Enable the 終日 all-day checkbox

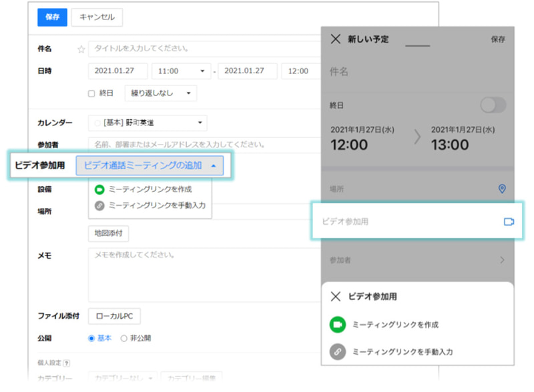[x=91, y=94]
